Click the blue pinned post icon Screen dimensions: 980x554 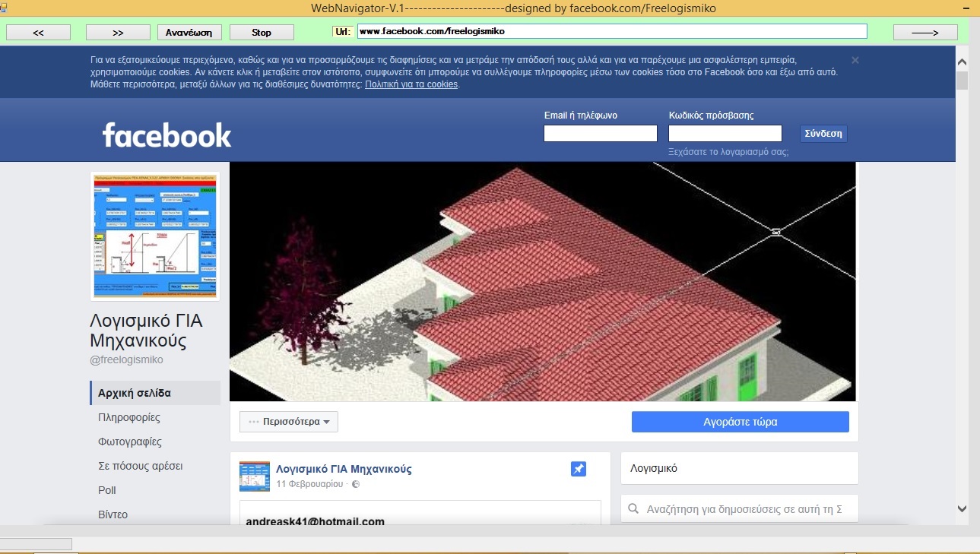pyautogui.click(x=579, y=469)
